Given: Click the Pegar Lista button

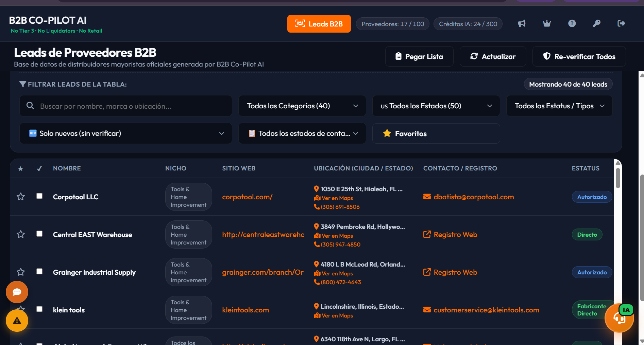Looking at the screenshot, I should pyautogui.click(x=419, y=56).
